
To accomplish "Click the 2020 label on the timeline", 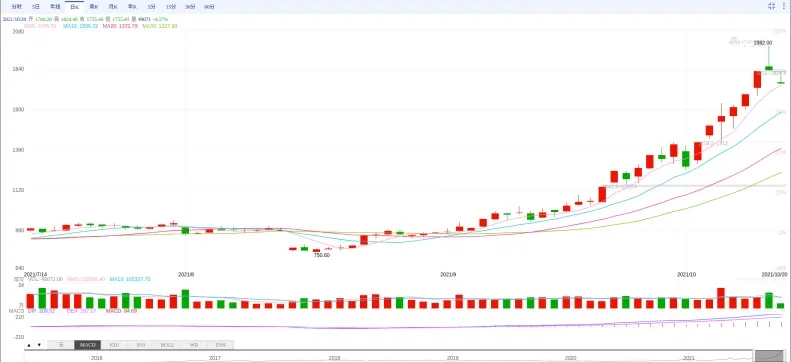I will point(571,358).
